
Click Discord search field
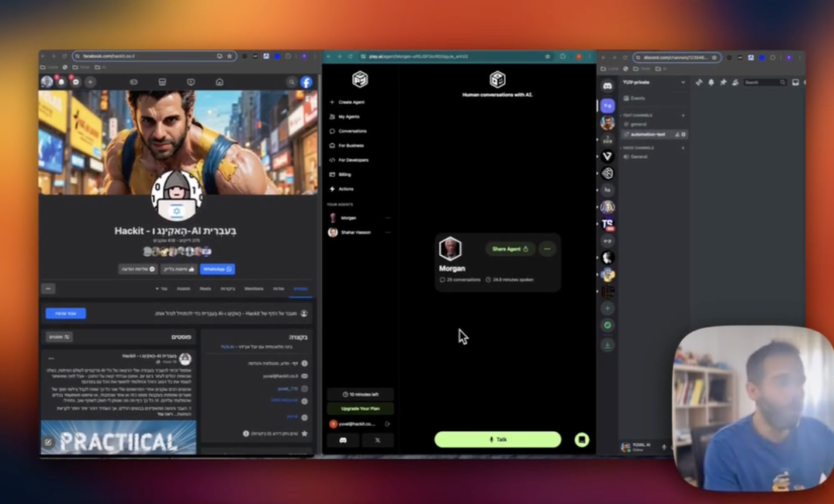click(765, 82)
